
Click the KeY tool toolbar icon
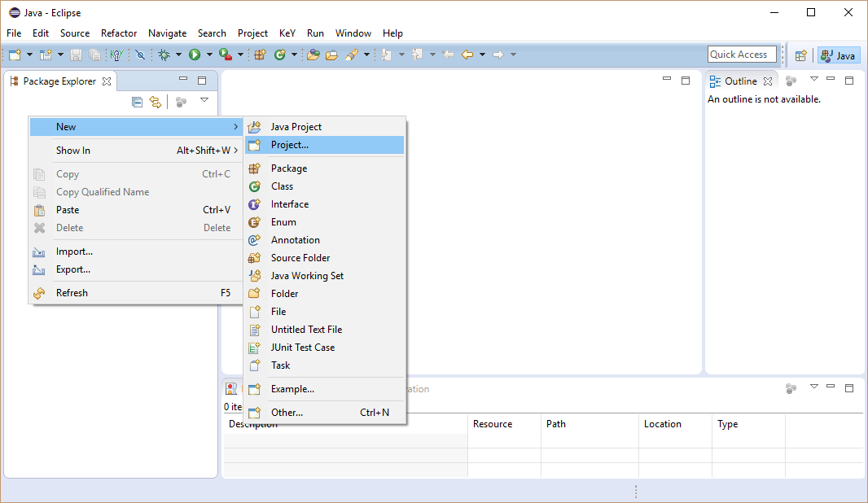(x=116, y=55)
